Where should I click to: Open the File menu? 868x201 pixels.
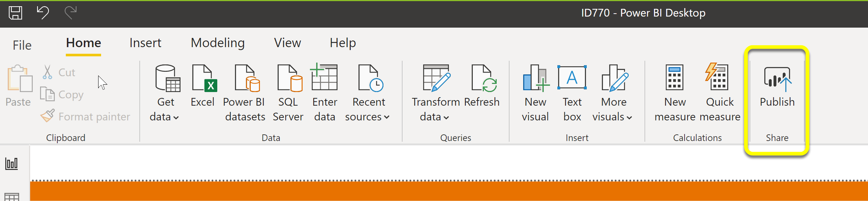click(22, 45)
